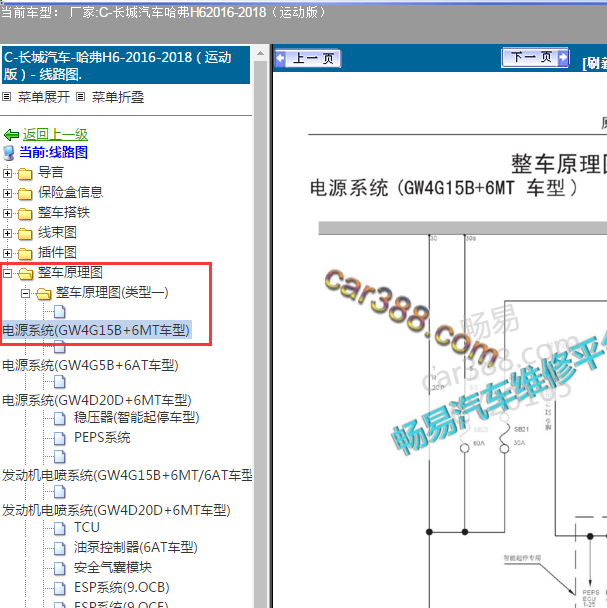Select 整车搭铁 tree item
Viewport: 607px width, 608px height.
tap(64, 212)
